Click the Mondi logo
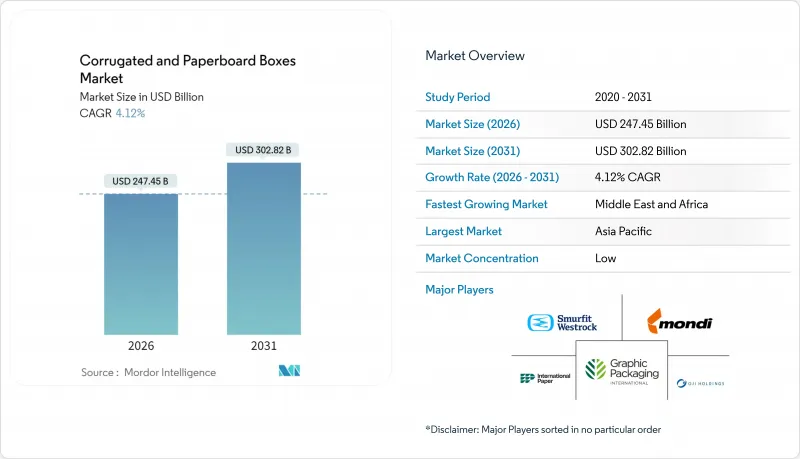Image resolution: width=800 pixels, height=459 pixels. point(680,321)
